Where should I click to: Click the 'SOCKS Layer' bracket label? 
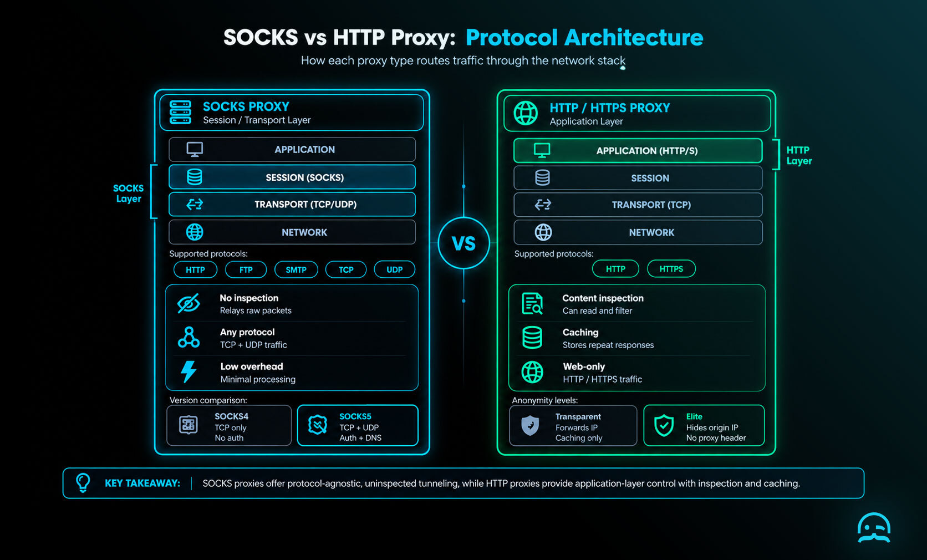tap(128, 194)
